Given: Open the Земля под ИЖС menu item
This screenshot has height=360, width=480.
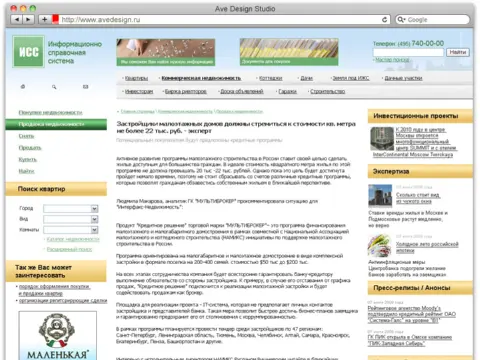Looking at the screenshot, I should coord(351,78).
